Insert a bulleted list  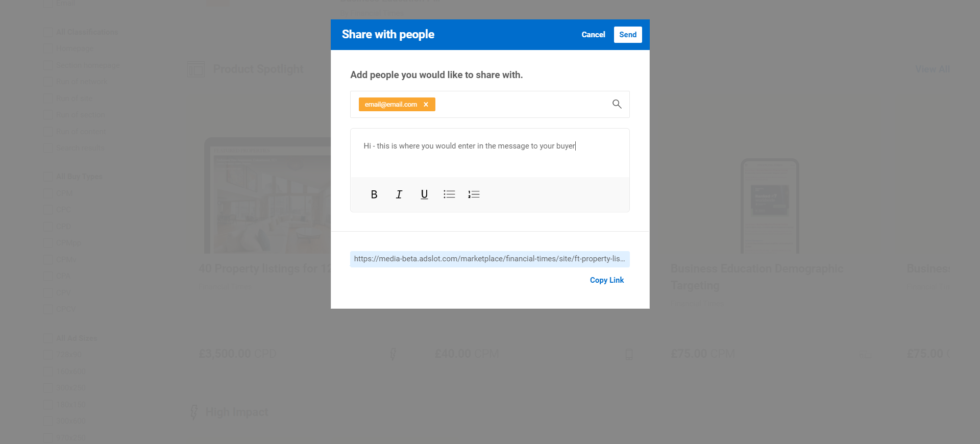[x=449, y=194]
